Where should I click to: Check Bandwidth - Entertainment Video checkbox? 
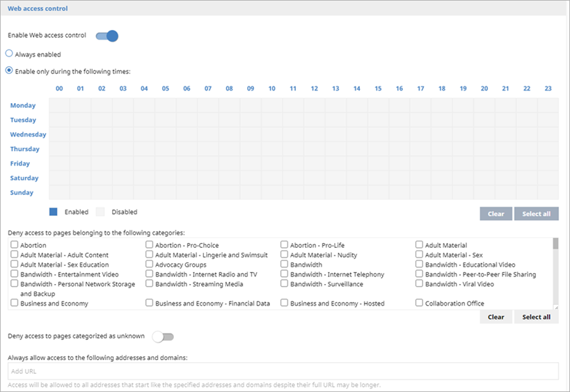point(15,274)
